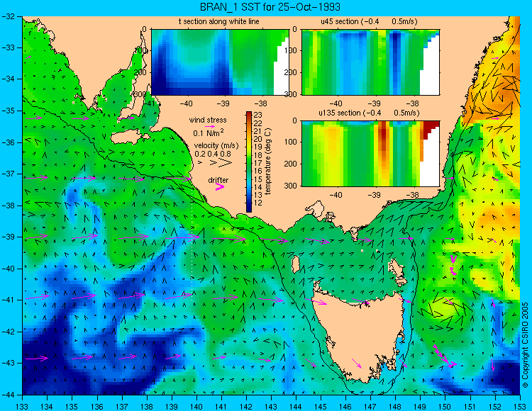Click the magenta drifter marker in the legend
The height and width of the screenshot is (411, 532).
tap(220, 186)
